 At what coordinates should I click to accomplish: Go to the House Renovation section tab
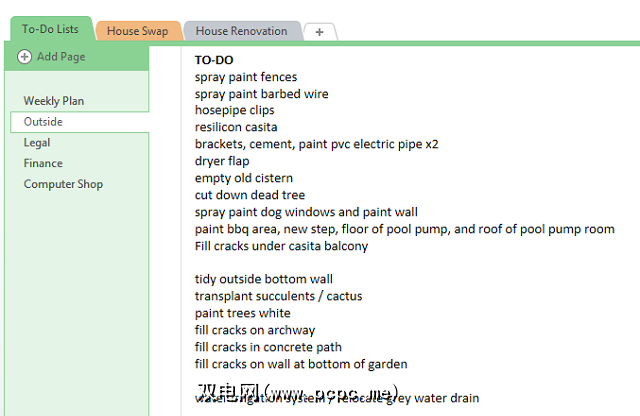[240, 31]
